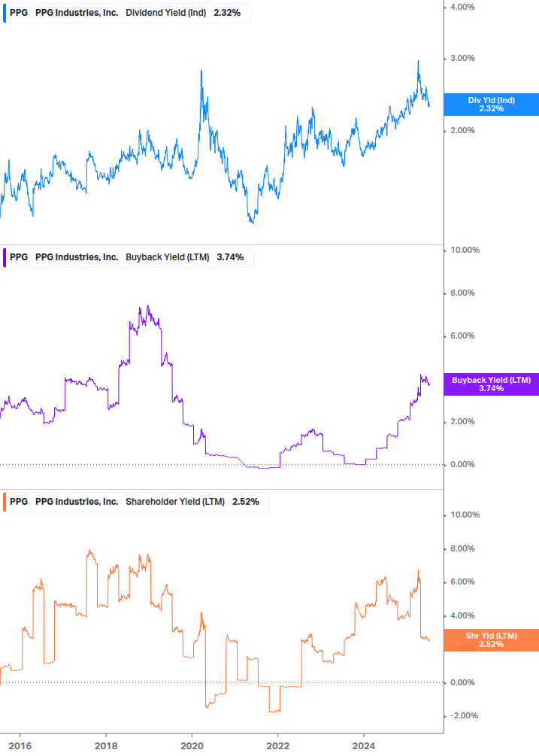Click the 2020 label on the time axis
Image resolution: width=539 pixels, height=756 pixels.
(192, 746)
